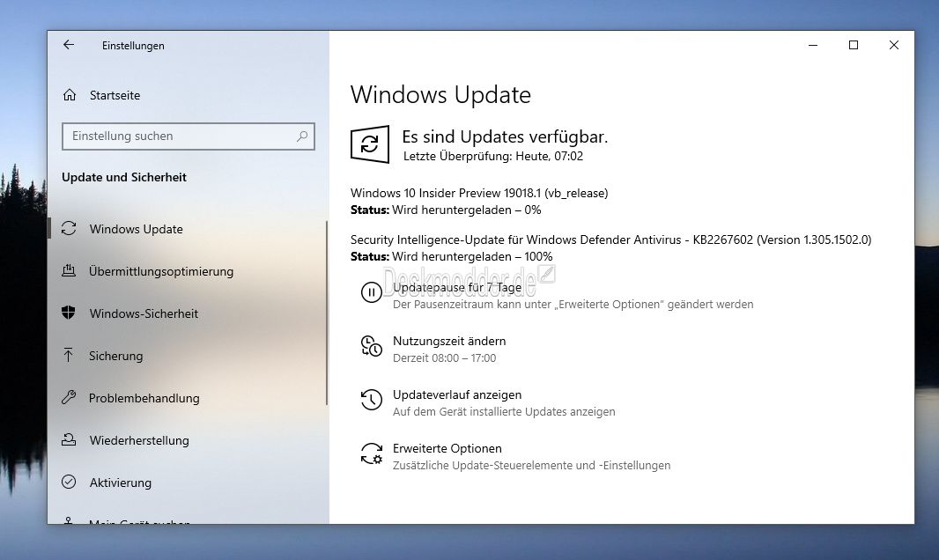Screen dimensions: 939x560
Task: Click the Pausenzeitraum description under Updatepause
Action: point(573,305)
